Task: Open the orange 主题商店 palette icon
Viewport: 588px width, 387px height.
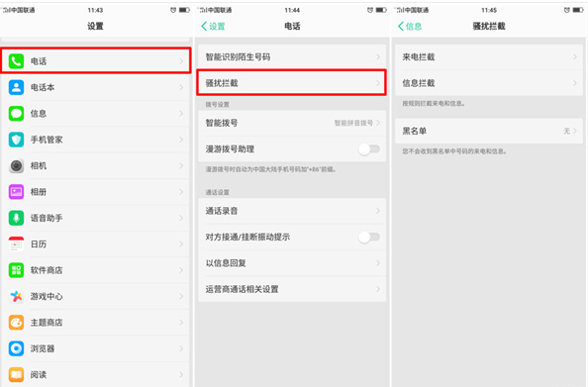Action: tap(16, 323)
